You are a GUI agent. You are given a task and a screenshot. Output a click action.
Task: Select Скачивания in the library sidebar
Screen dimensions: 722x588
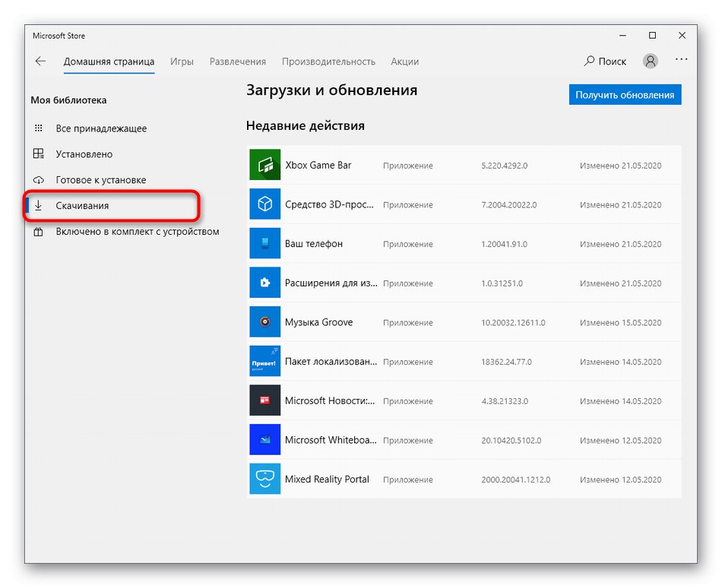(x=82, y=206)
